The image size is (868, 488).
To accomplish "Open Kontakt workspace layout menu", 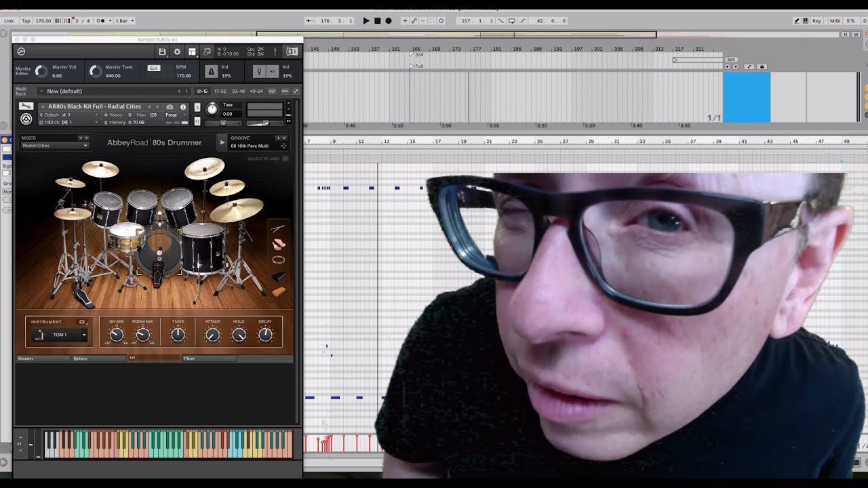I will pyautogui.click(x=192, y=52).
